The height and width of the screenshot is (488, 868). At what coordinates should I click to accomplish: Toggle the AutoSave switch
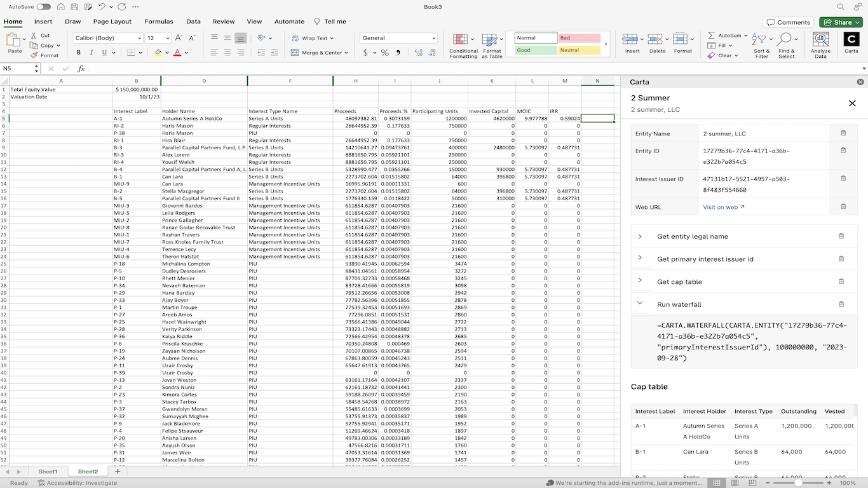click(x=44, y=7)
